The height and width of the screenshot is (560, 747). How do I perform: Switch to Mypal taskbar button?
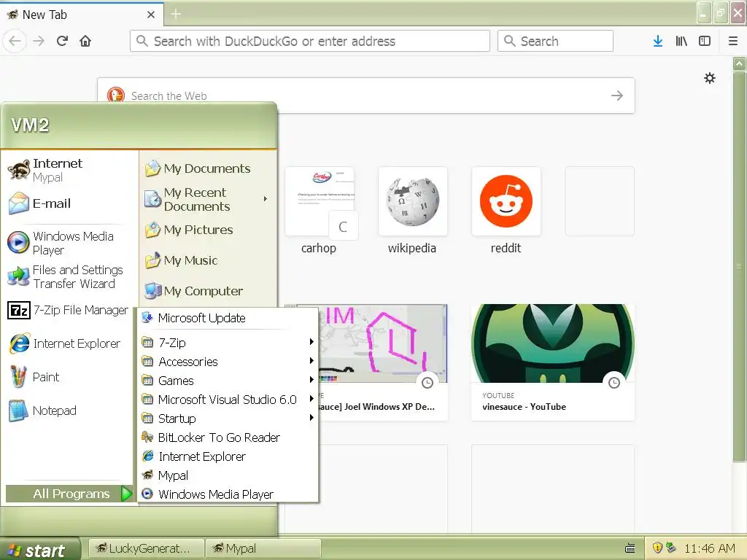click(x=263, y=548)
